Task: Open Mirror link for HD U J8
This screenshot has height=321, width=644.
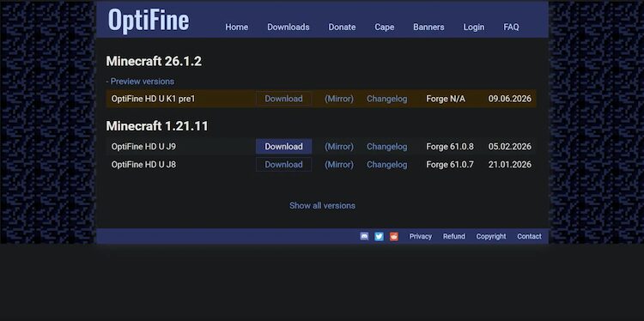Action: (339, 165)
